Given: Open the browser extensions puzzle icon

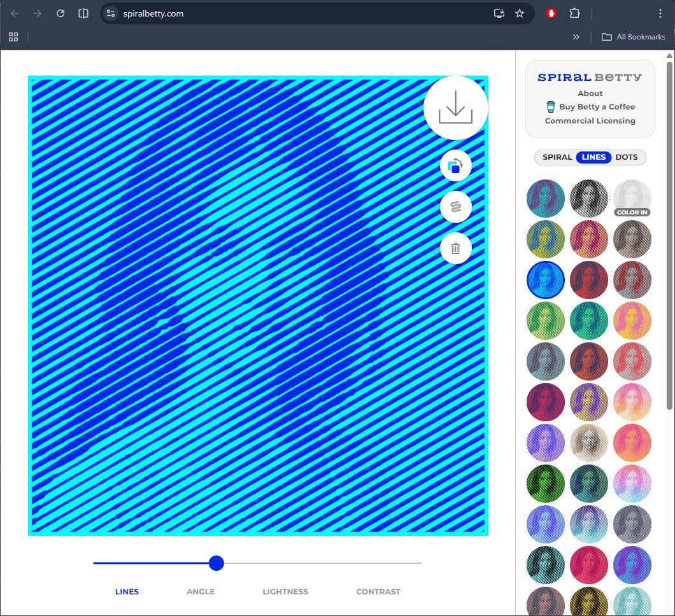Looking at the screenshot, I should click(x=574, y=13).
